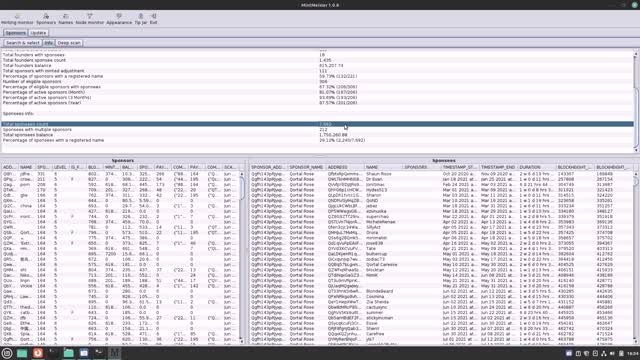The height and width of the screenshot is (360, 640).
Task: Select sponsee row named Carefree
Action: tap(441, 333)
